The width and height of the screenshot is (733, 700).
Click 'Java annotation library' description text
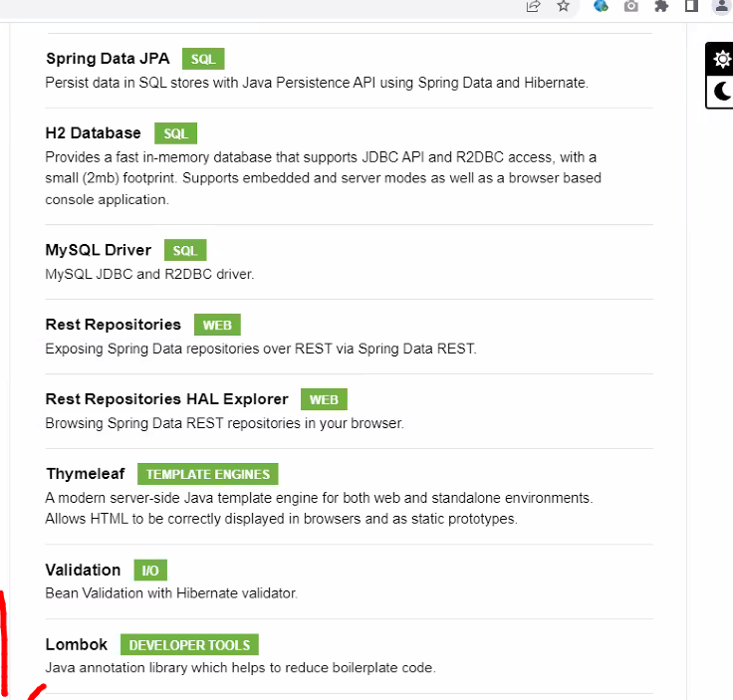tap(240, 668)
